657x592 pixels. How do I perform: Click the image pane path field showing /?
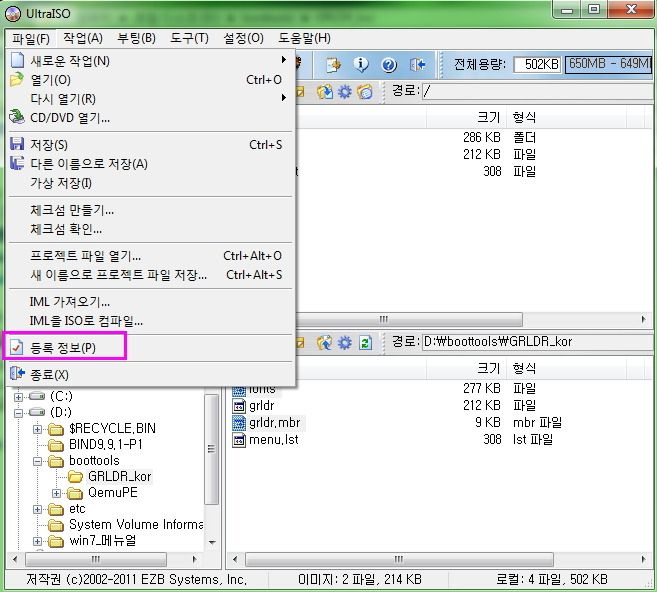(x=537, y=90)
